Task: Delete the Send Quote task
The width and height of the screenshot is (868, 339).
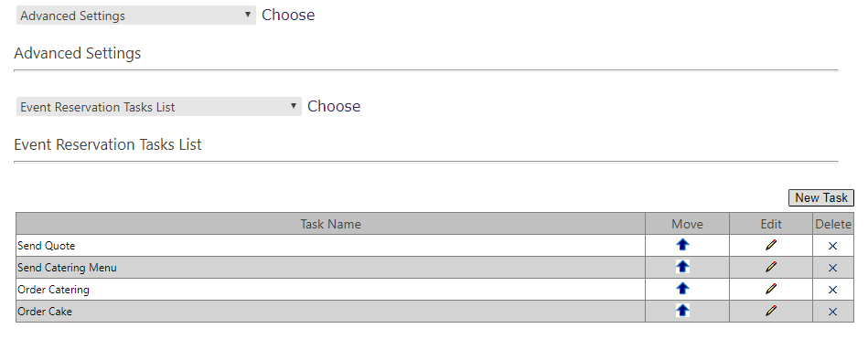Action: tap(832, 246)
